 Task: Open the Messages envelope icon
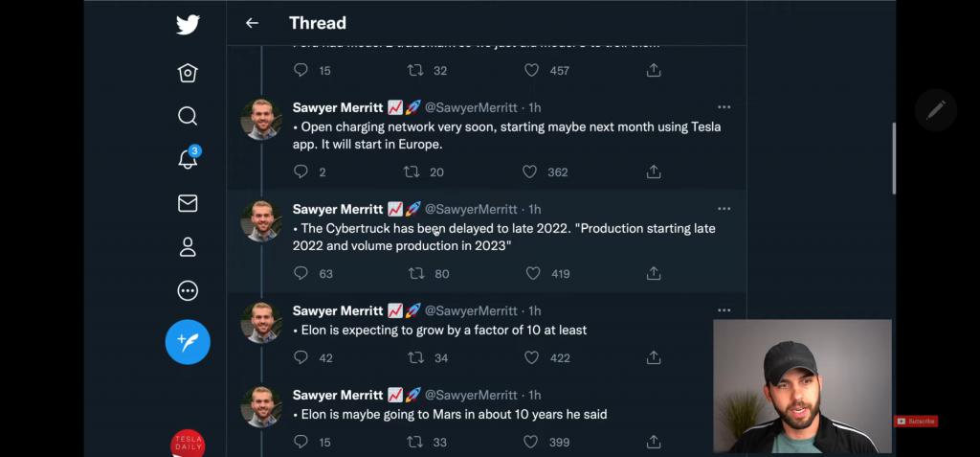pos(188,203)
